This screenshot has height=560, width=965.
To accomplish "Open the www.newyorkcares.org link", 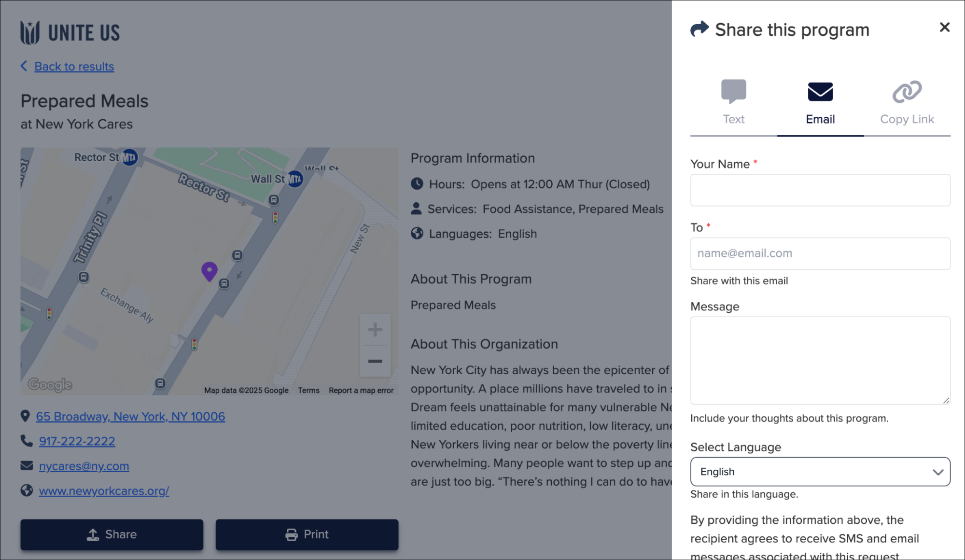I will (x=104, y=490).
